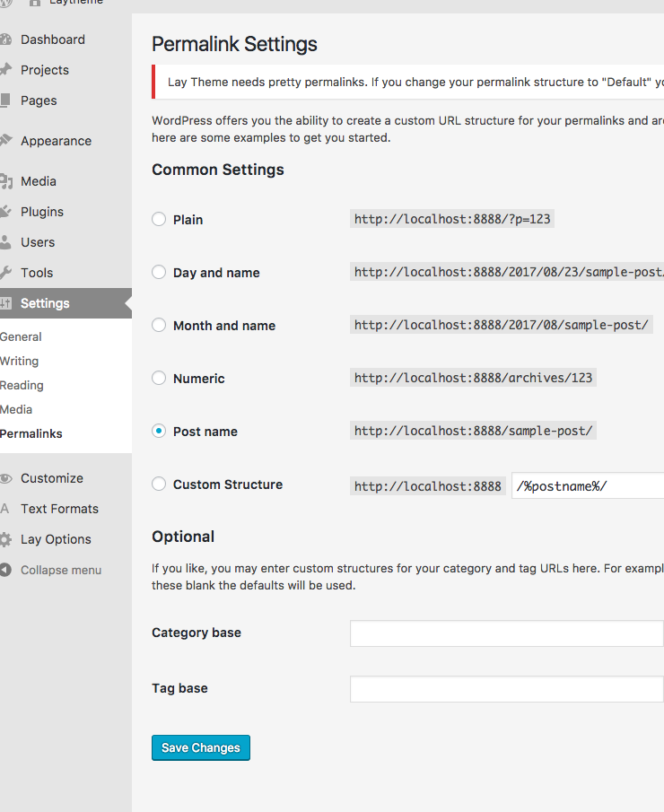Click the Projects pushpin icon
The width and height of the screenshot is (664, 812).
[5, 70]
